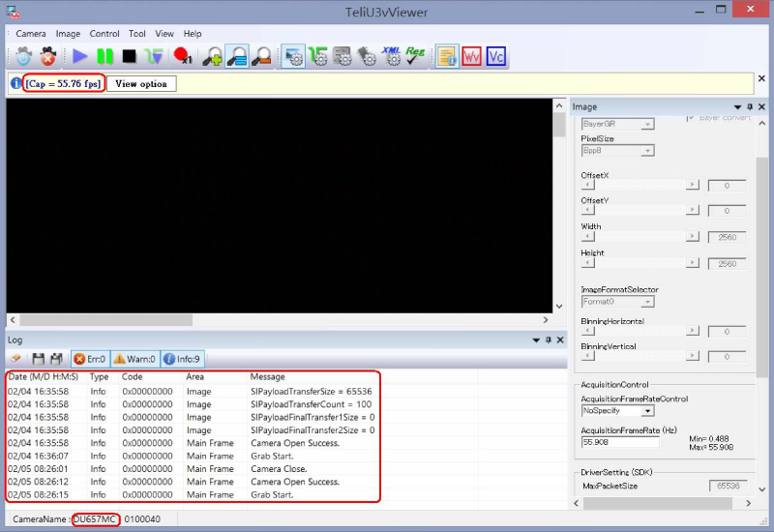Toggle the Info:9 log filter
This screenshot has height=532, width=774.
[181, 359]
